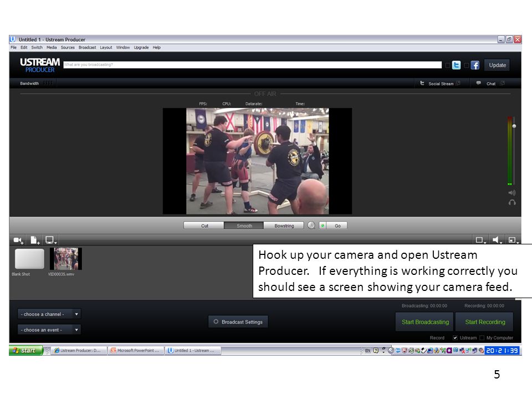532x399 pixels.
Task: Add a media file shot
Action: click(35, 241)
